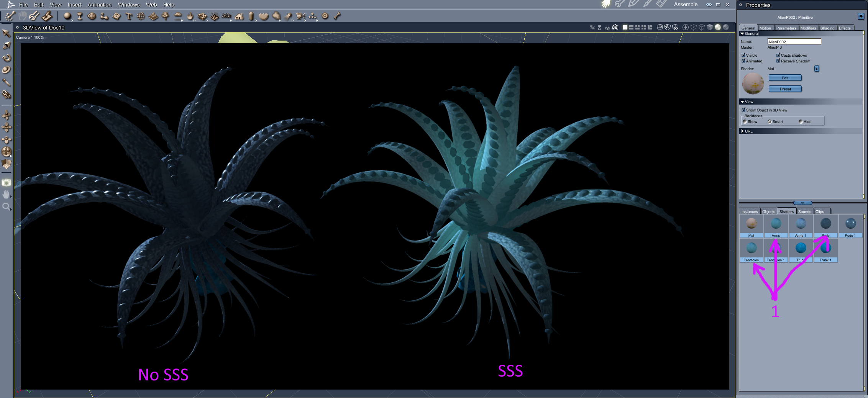Open the Shader dropdown arrow next to Mat
The height and width of the screenshot is (398, 868).
pyautogui.click(x=817, y=69)
